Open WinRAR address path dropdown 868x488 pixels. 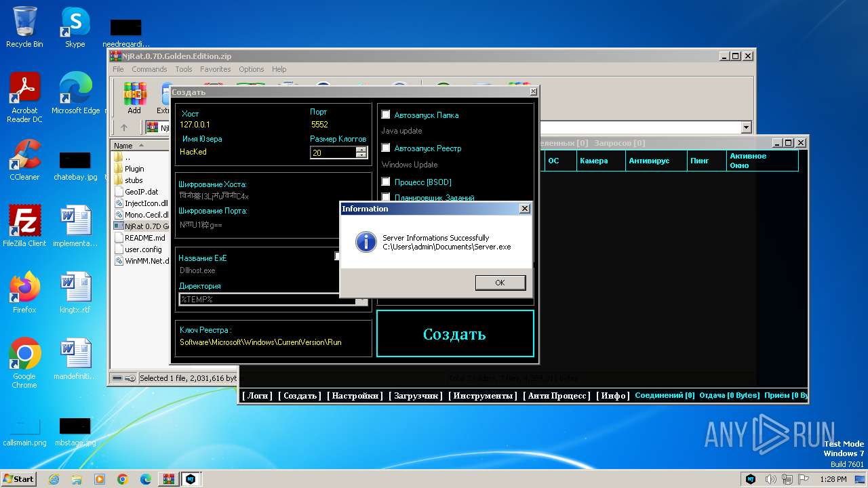(x=747, y=127)
